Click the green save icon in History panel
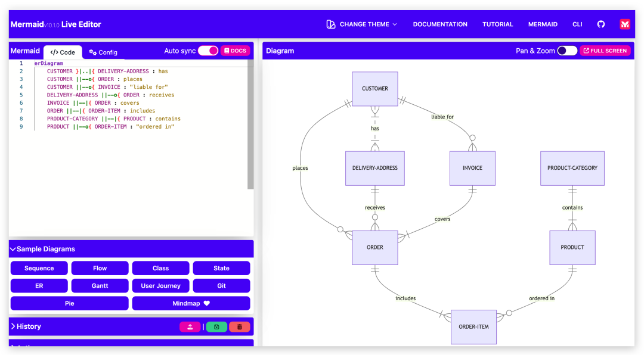 (216, 326)
